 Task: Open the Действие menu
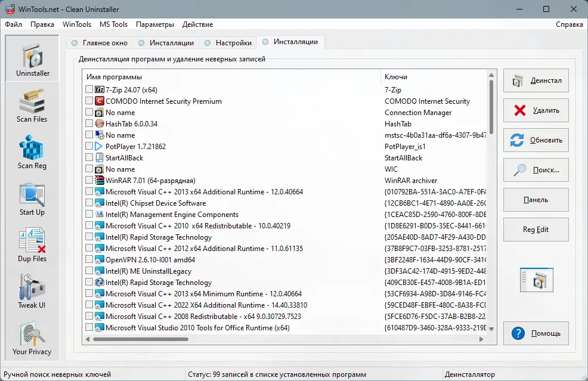[x=197, y=24]
